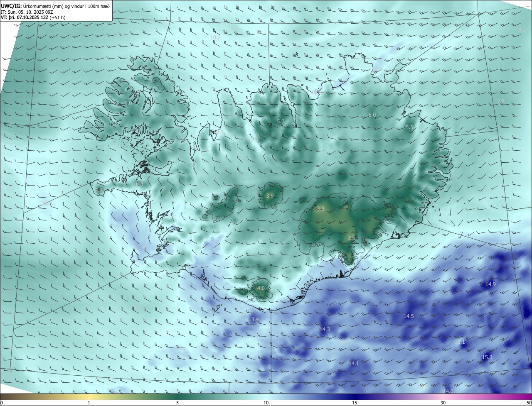This screenshot has height=406, width=532.
Task: Click the 6.0 value over the Westfjords peninsula
Action: click(x=128, y=103)
